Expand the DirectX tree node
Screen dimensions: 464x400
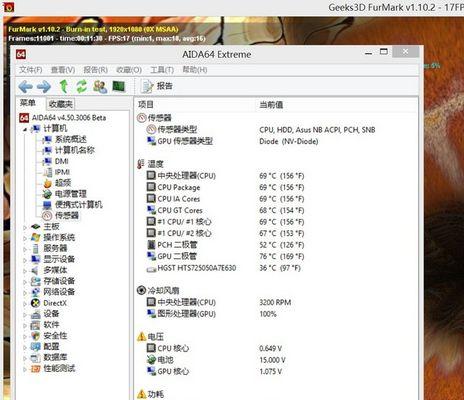[25, 304]
